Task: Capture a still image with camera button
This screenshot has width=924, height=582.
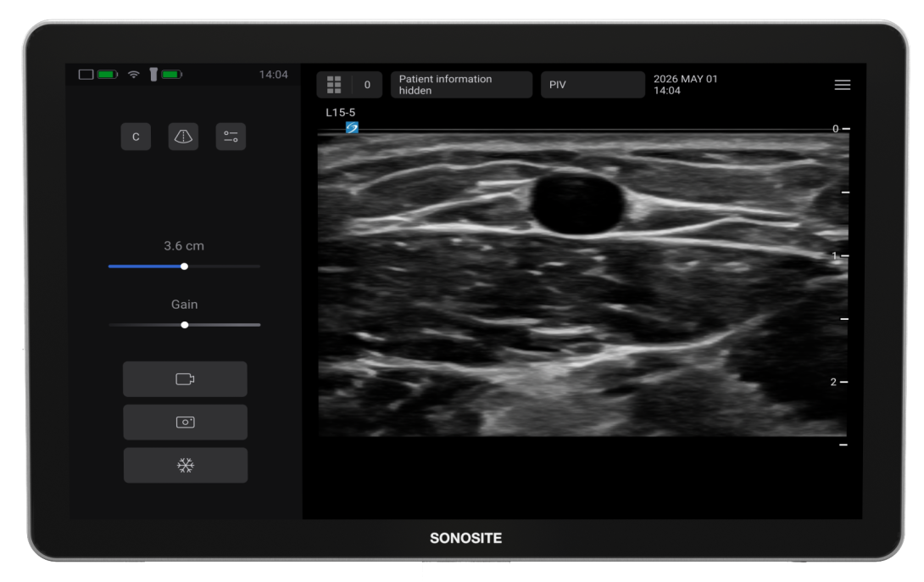Action: 185,423
